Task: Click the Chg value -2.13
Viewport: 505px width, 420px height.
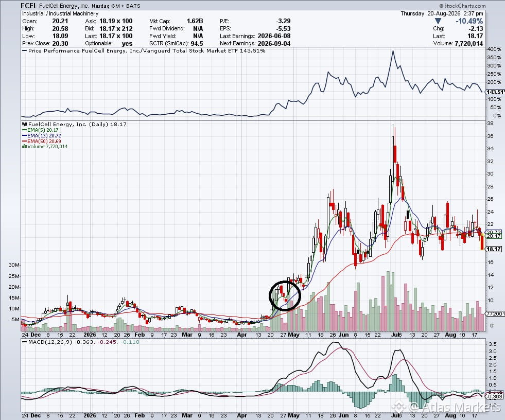Action: pos(476,29)
